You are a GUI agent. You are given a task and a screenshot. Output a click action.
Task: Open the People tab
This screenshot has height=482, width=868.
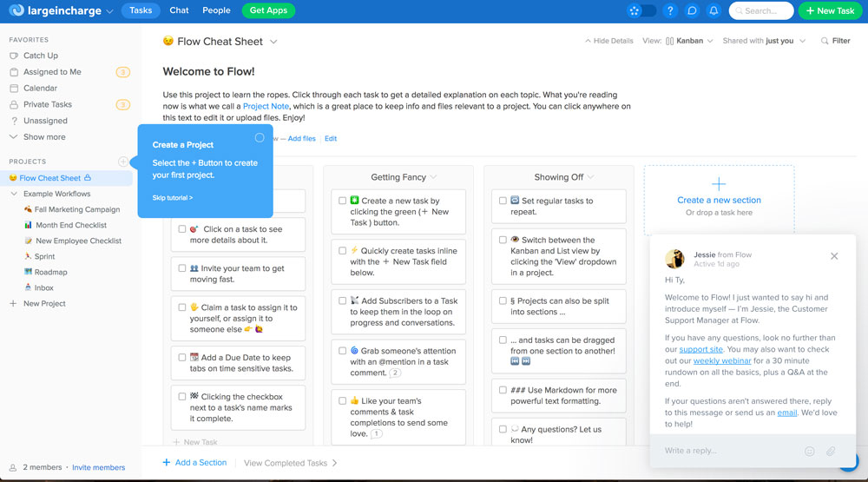pyautogui.click(x=216, y=10)
